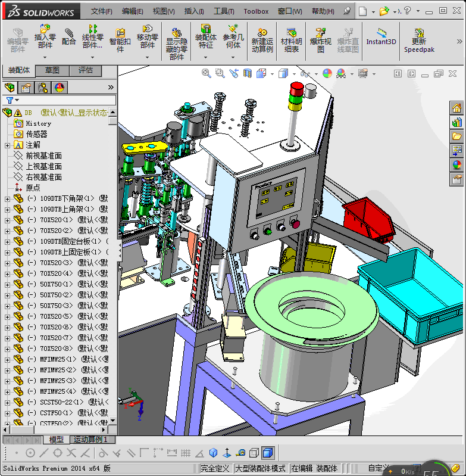
Task: Open the View Settings monitor icon
Action: [x=363, y=73]
